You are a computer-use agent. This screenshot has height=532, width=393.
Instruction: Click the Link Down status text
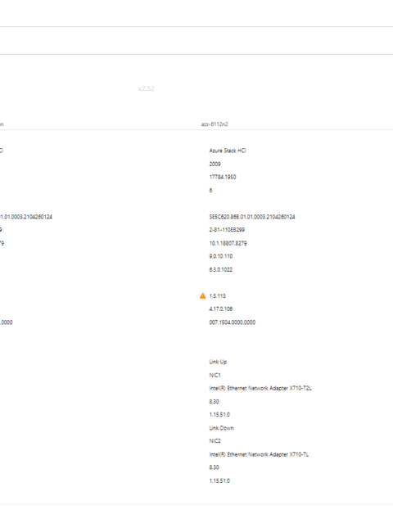click(221, 428)
